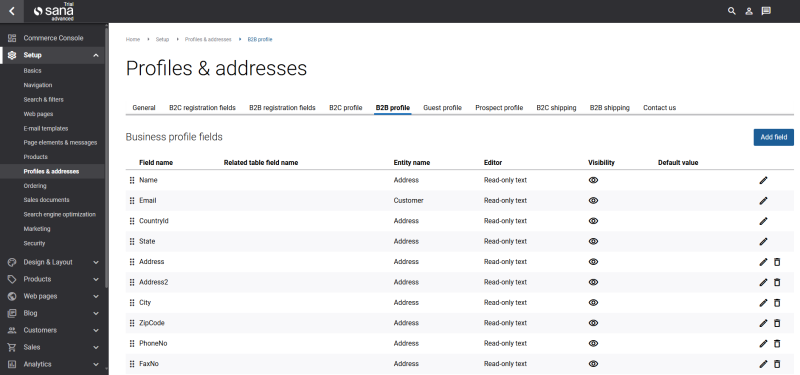This screenshot has height=375, width=800.
Task: Toggle visibility eye for Address2 field
Action: pyautogui.click(x=593, y=282)
